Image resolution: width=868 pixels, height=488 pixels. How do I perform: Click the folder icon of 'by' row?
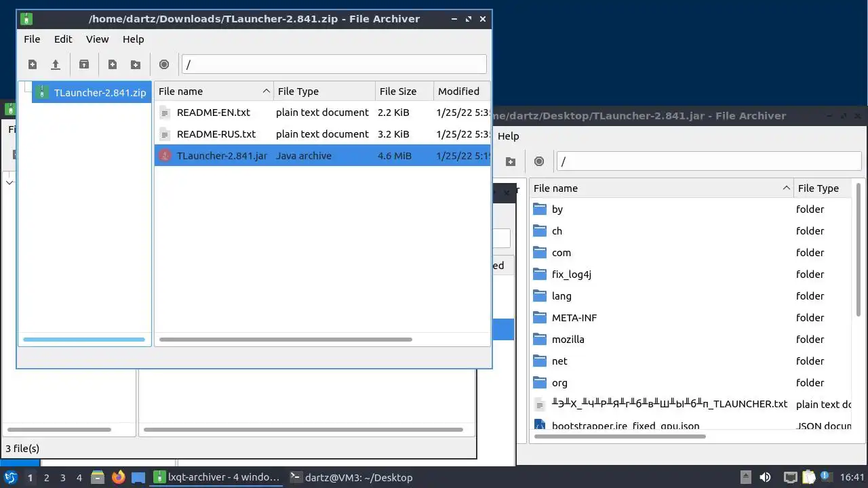pyautogui.click(x=540, y=209)
